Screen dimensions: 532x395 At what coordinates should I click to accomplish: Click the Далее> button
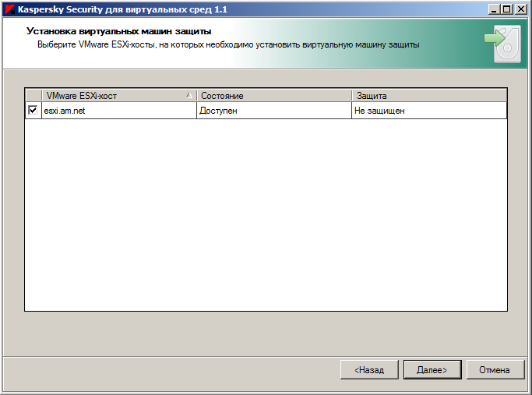click(x=432, y=369)
